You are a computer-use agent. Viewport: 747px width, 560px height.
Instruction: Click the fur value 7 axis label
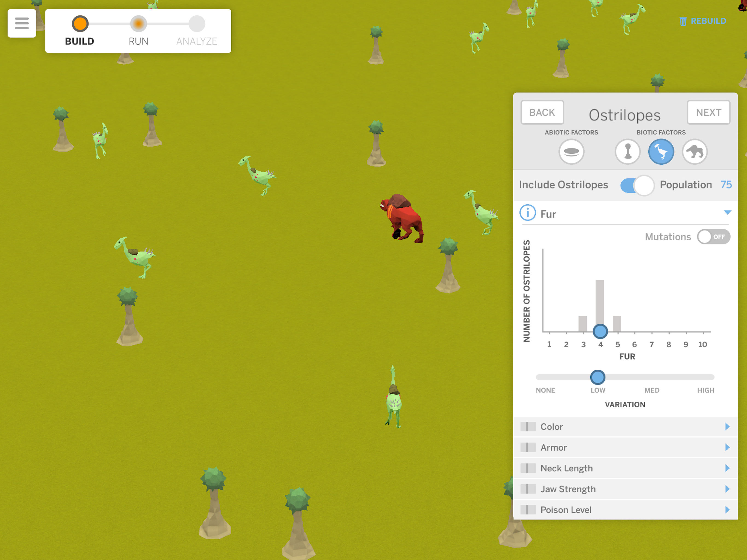click(x=651, y=345)
